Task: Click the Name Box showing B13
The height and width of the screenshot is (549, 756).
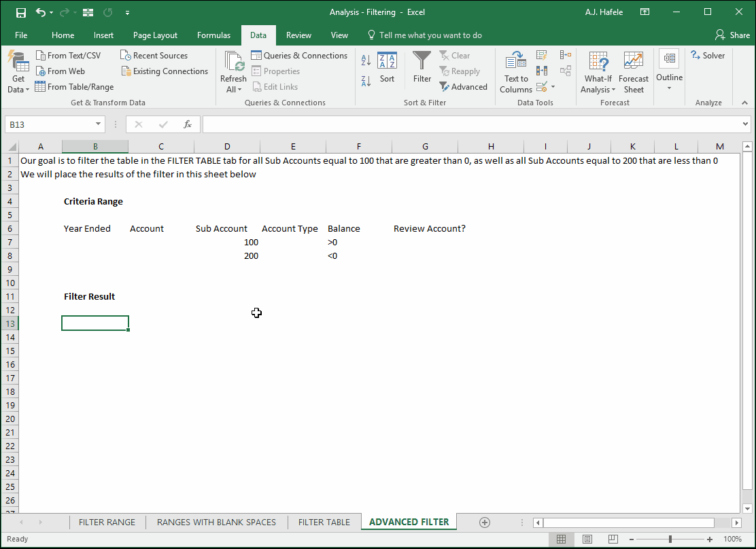Action: pos(49,124)
